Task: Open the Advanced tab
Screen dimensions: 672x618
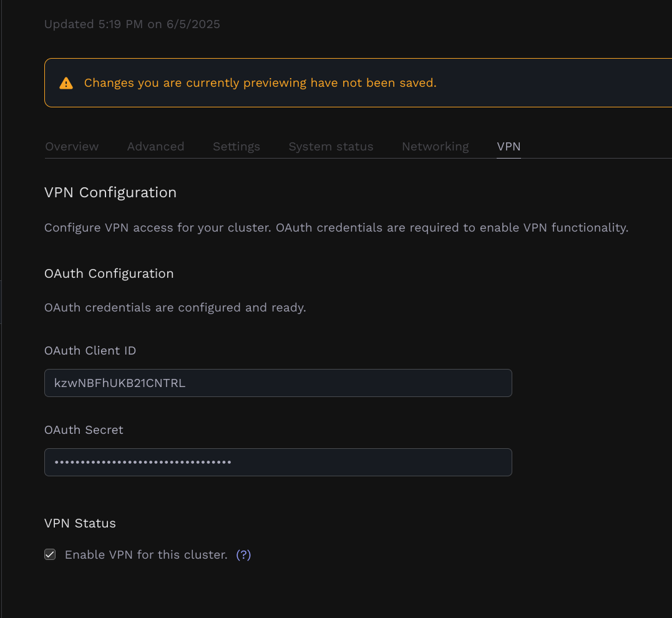Action: tap(155, 146)
